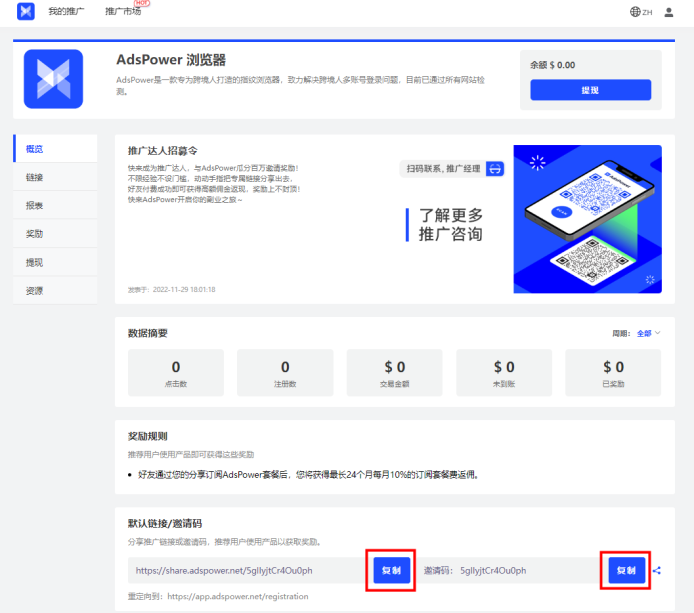Copy the share.adspower.net promotion link
Screen dimensions: 694x613
[x=391, y=570]
